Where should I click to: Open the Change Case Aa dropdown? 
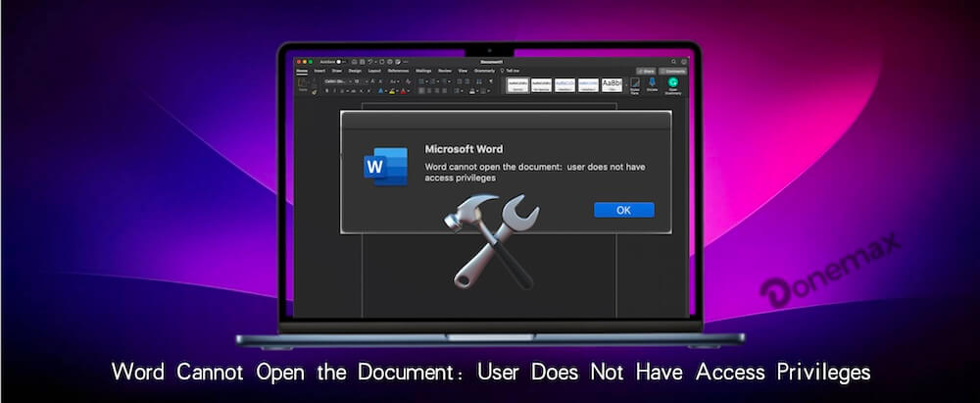(x=394, y=81)
